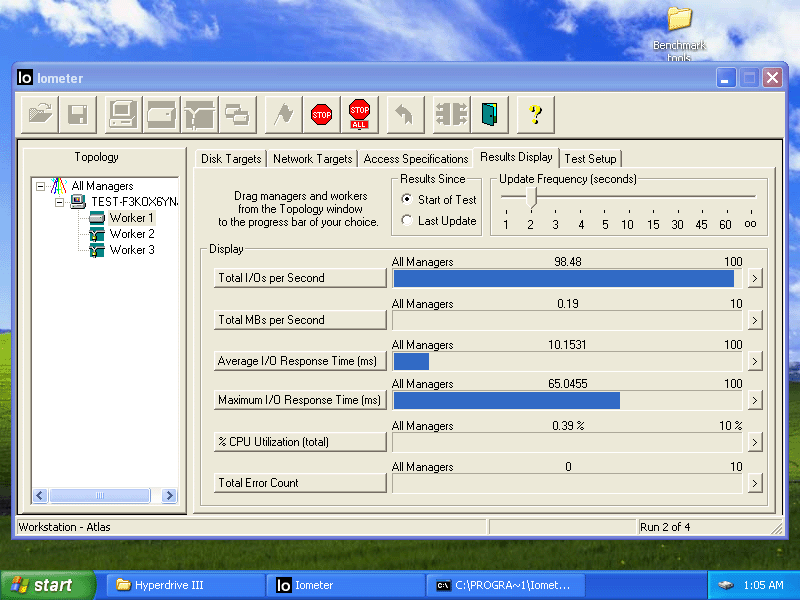
Task: Open About Iometer question mark icon
Action: [x=535, y=114]
